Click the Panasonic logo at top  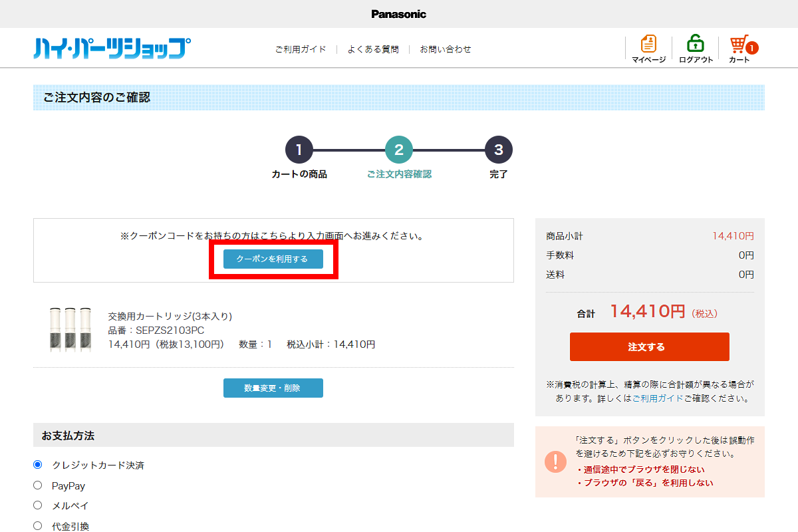click(398, 14)
